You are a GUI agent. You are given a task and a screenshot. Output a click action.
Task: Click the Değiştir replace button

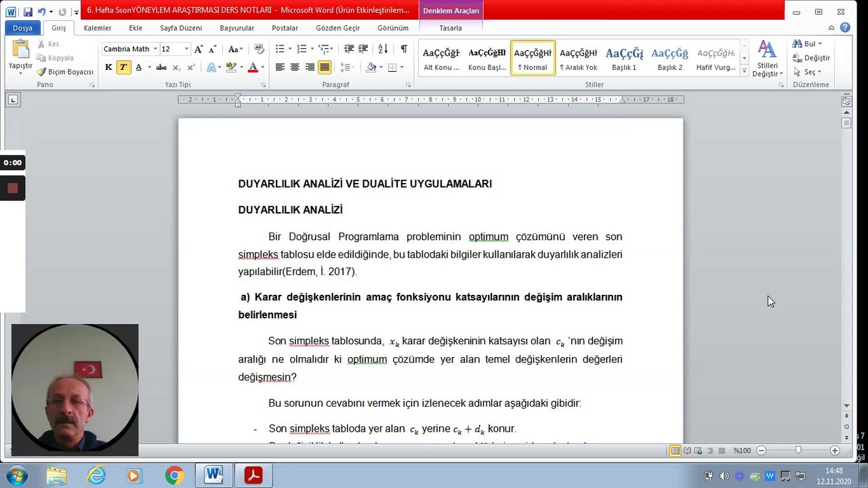812,58
